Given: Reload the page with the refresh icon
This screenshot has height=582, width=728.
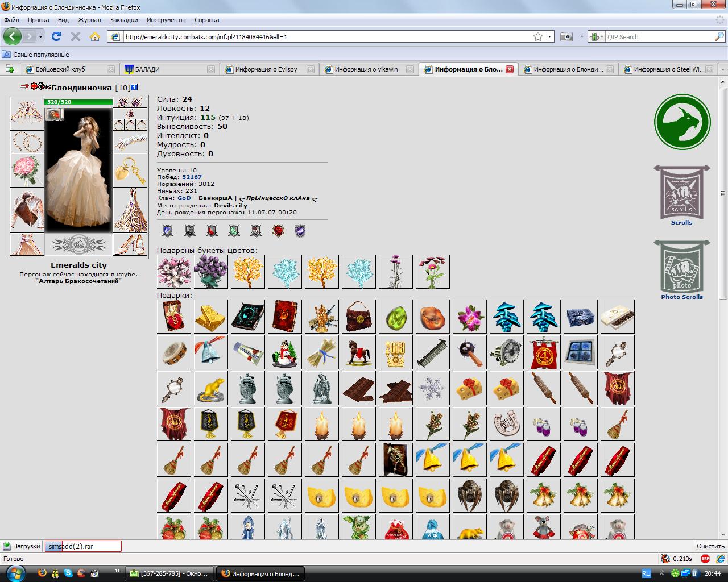Looking at the screenshot, I should point(56,36).
